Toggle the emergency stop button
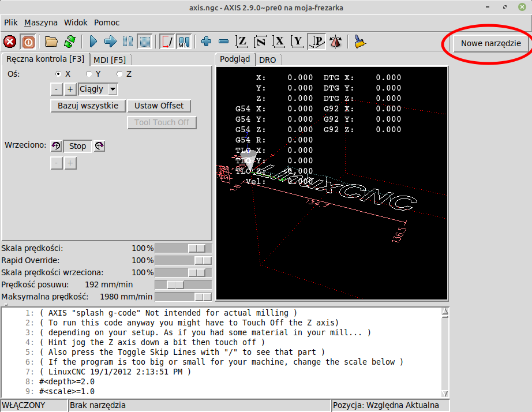 tap(10, 42)
